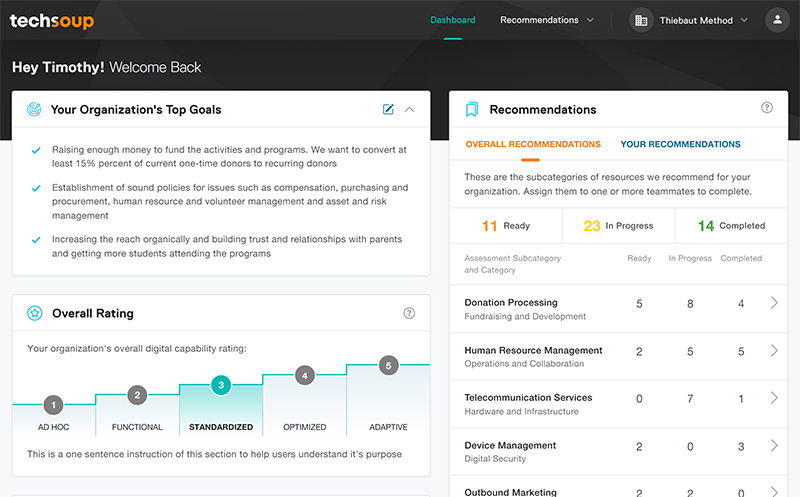Screen dimensions: 800x497
Task: Click 'Hardware and Infrastructure' category text
Action: (521, 411)
